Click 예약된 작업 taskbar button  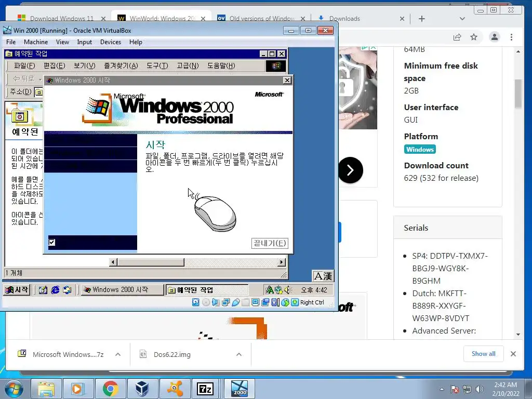[x=207, y=290]
